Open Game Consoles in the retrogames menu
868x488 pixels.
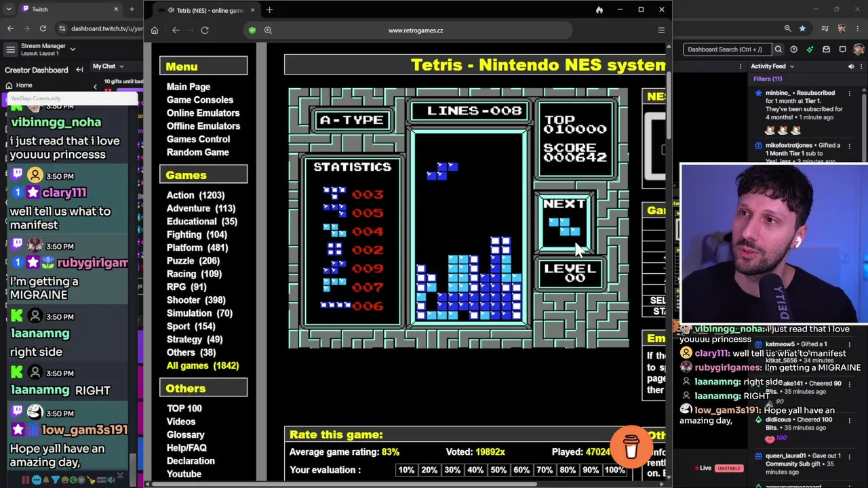point(200,100)
